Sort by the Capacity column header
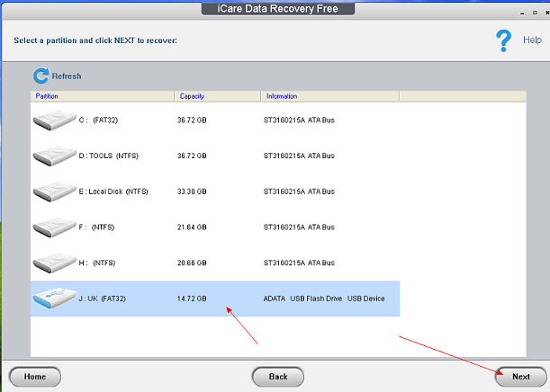Viewport: 550px width, 392px height. (x=193, y=96)
